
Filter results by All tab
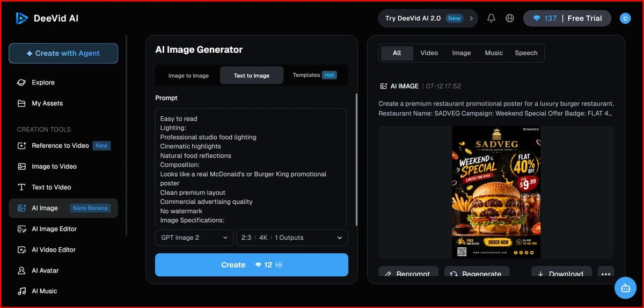(397, 53)
